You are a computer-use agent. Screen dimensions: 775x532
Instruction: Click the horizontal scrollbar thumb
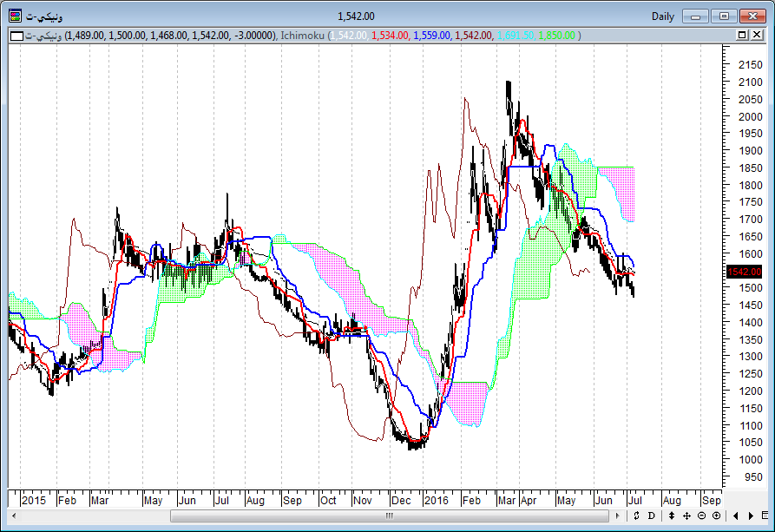(x=390, y=516)
